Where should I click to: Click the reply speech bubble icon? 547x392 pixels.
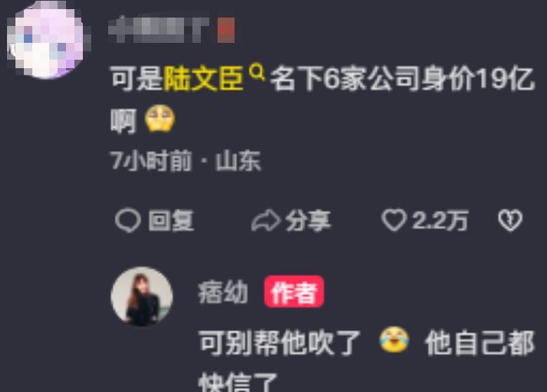pos(128,221)
